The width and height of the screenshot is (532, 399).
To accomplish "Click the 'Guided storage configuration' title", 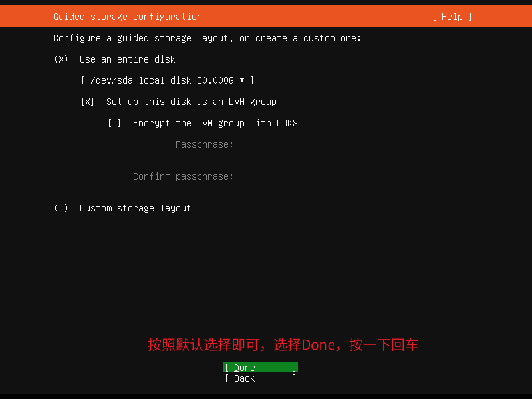I will [128, 17].
